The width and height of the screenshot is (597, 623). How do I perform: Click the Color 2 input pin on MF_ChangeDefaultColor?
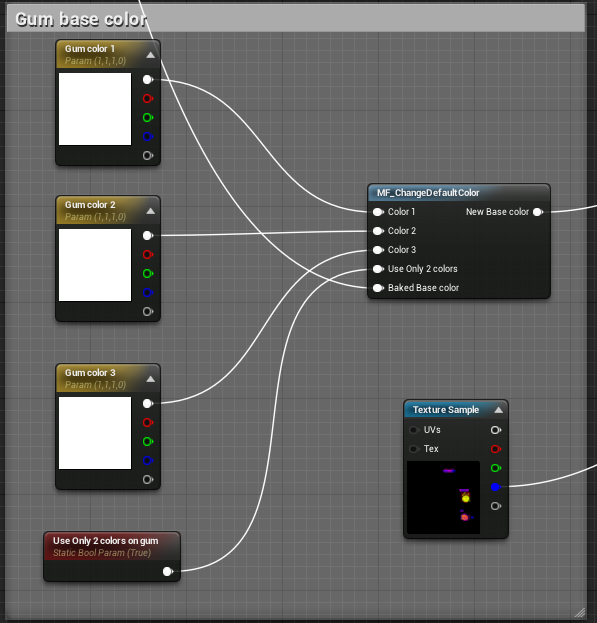[x=378, y=231]
